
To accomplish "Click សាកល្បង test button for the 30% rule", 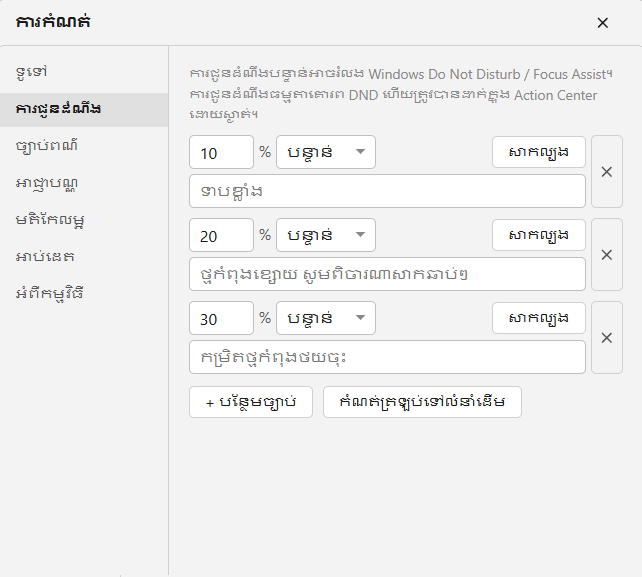I will click(x=539, y=318).
